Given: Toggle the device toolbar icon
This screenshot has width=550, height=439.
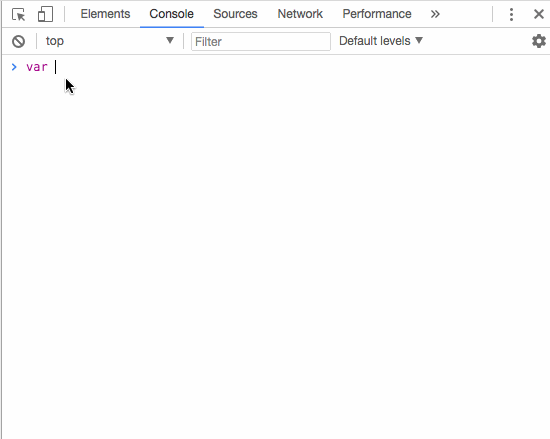Looking at the screenshot, I should point(45,14).
